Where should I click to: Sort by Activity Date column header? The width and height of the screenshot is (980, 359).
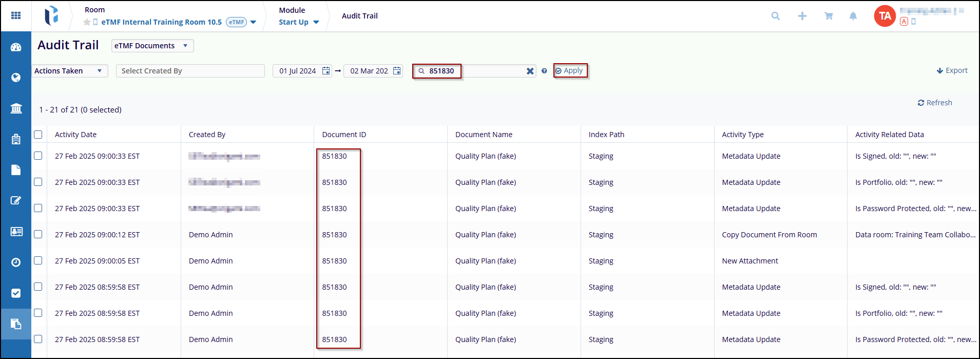[x=75, y=135]
